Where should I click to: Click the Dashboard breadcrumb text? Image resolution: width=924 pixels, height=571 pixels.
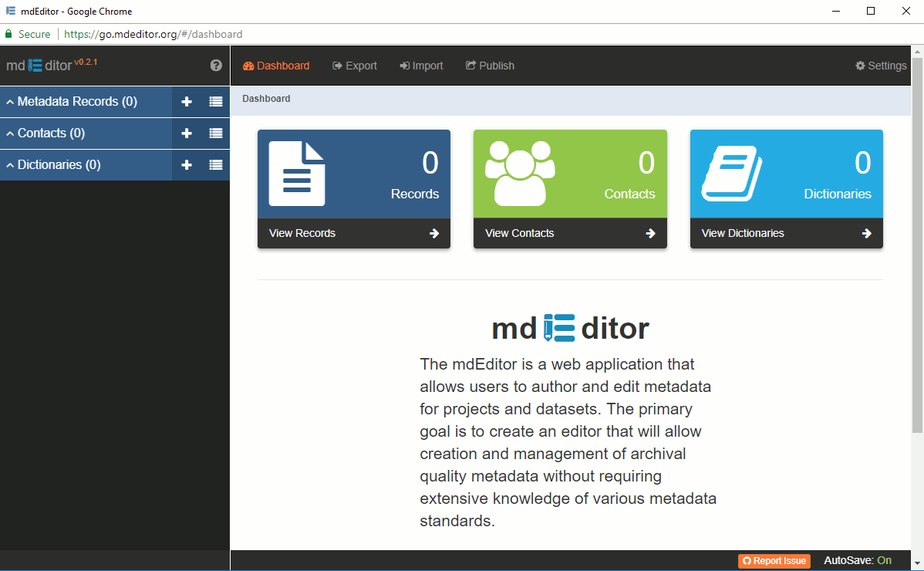pyautogui.click(x=266, y=99)
